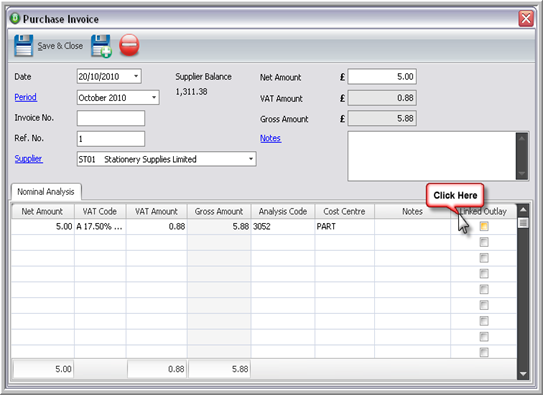Image resolution: width=543 pixels, height=395 pixels.
Task: Click the 'A 17.50% ...' VAT code cell
Action: [x=100, y=227]
